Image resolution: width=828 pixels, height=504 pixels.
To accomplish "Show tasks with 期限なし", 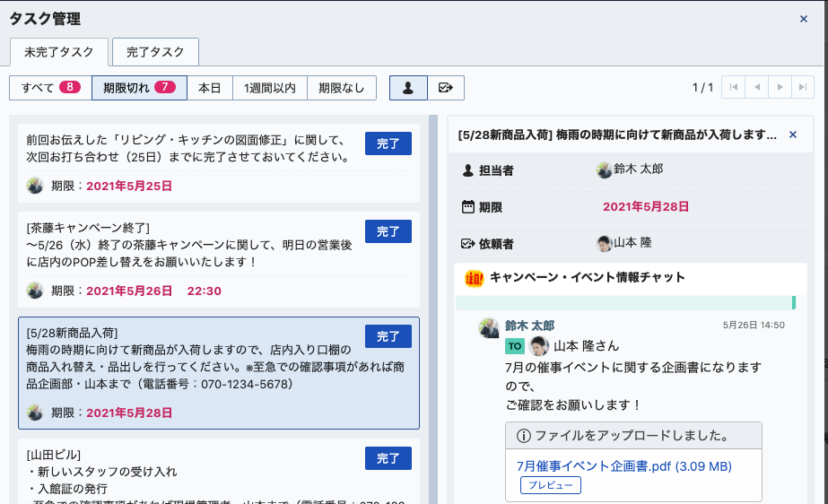I will (x=342, y=88).
